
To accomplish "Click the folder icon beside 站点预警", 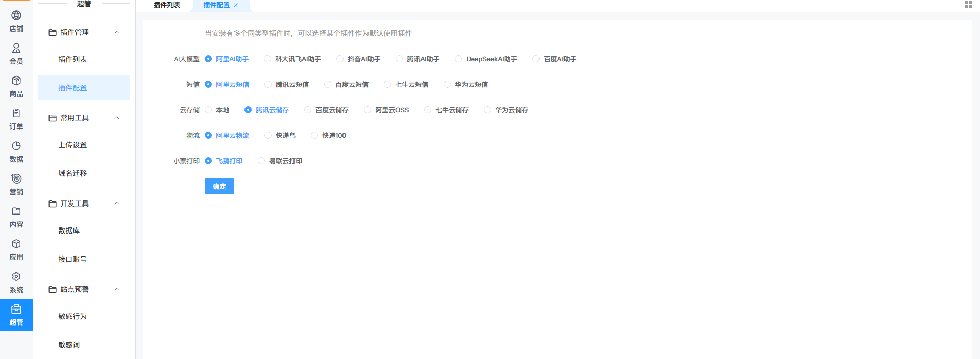I will [x=53, y=290].
